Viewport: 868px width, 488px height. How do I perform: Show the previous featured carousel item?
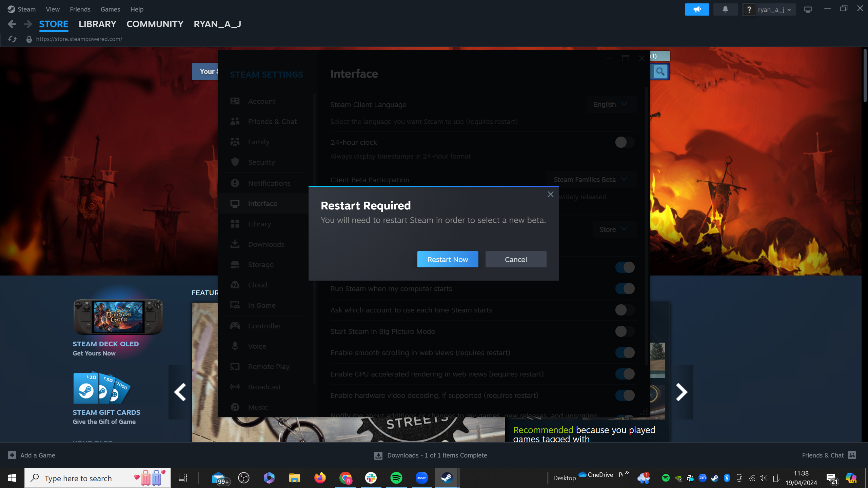tap(180, 392)
